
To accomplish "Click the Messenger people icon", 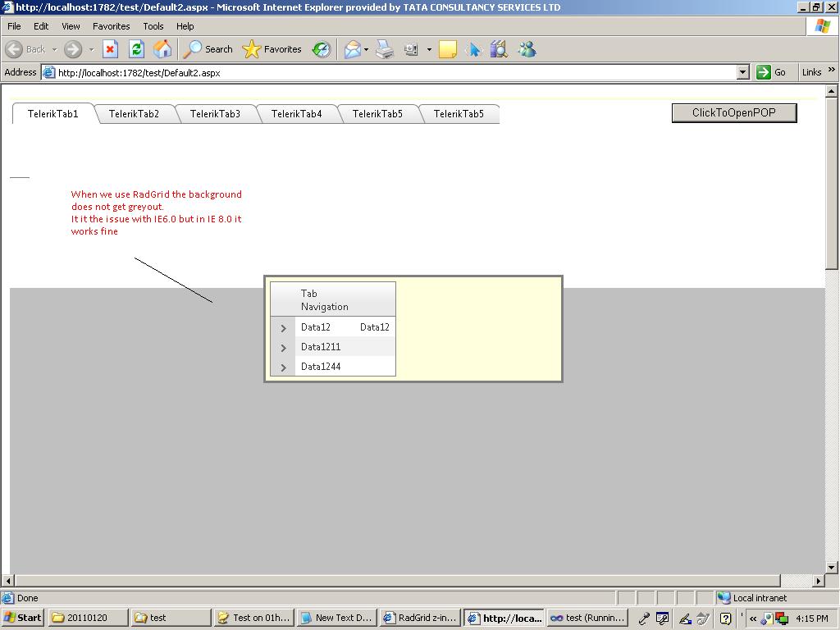I will pos(527,49).
